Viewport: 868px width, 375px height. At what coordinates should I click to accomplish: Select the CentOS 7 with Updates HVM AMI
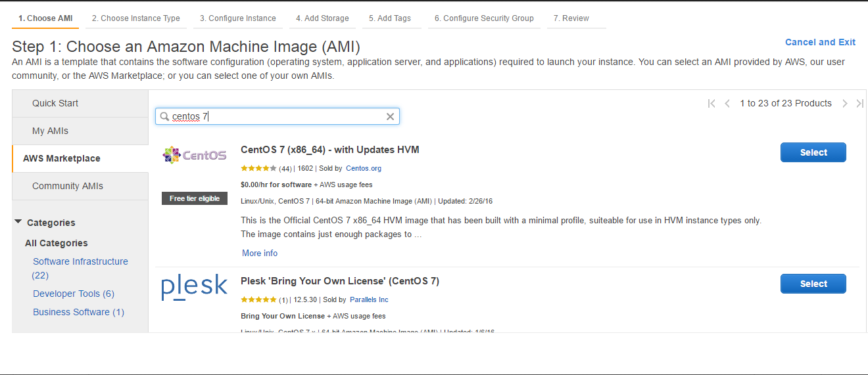click(813, 152)
